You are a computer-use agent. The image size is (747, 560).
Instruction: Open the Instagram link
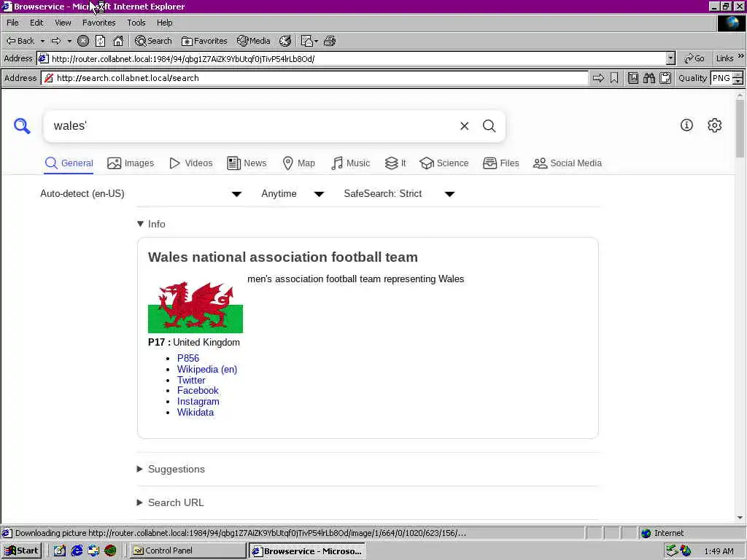pyautogui.click(x=198, y=402)
